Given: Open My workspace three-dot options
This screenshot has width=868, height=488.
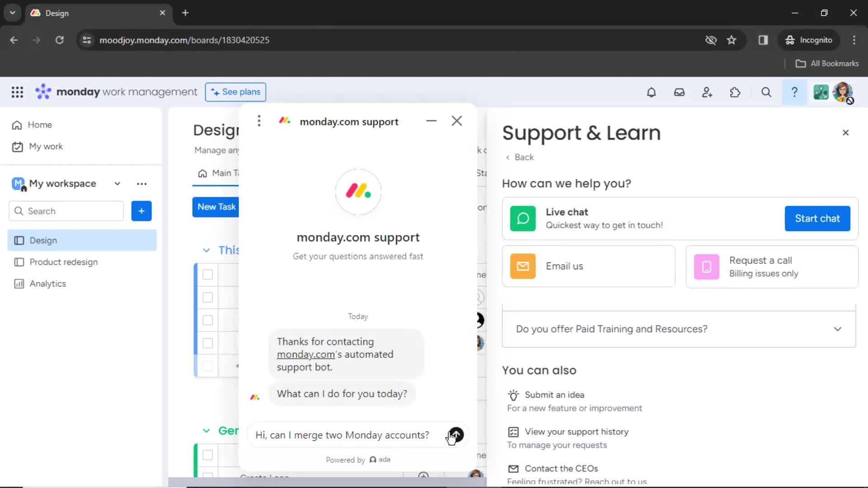Looking at the screenshot, I should tap(142, 184).
